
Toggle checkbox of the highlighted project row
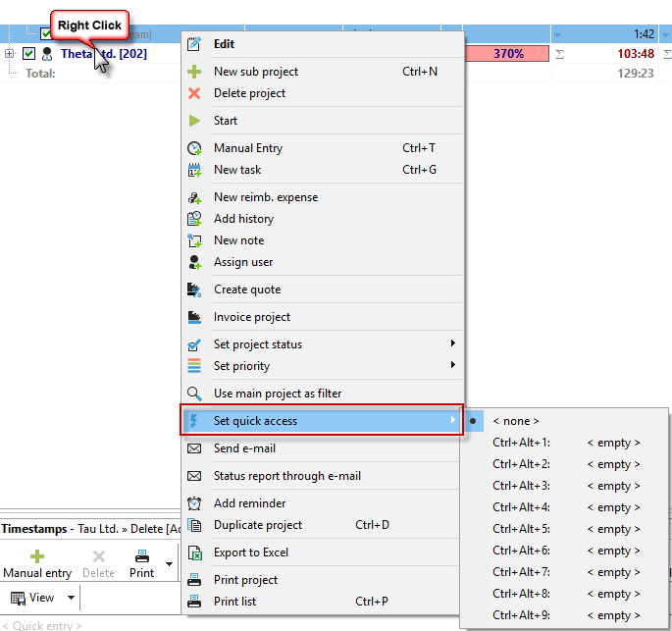click(x=46, y=33)
